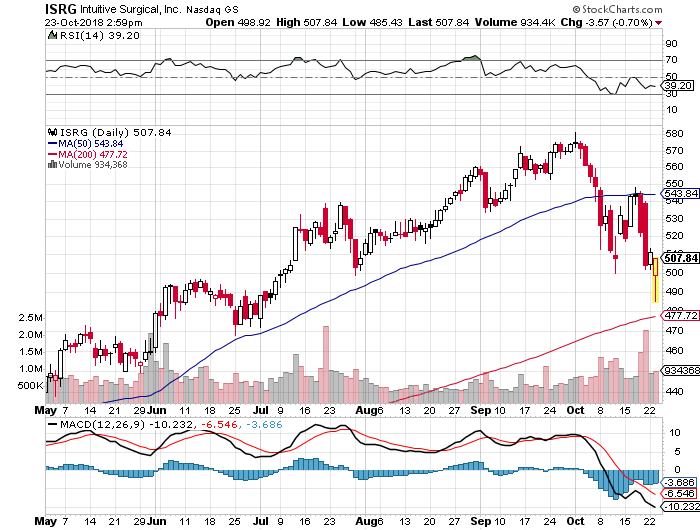Click the red MA(200) legend line swatch

pyautogui.click(x=53, y=154)
